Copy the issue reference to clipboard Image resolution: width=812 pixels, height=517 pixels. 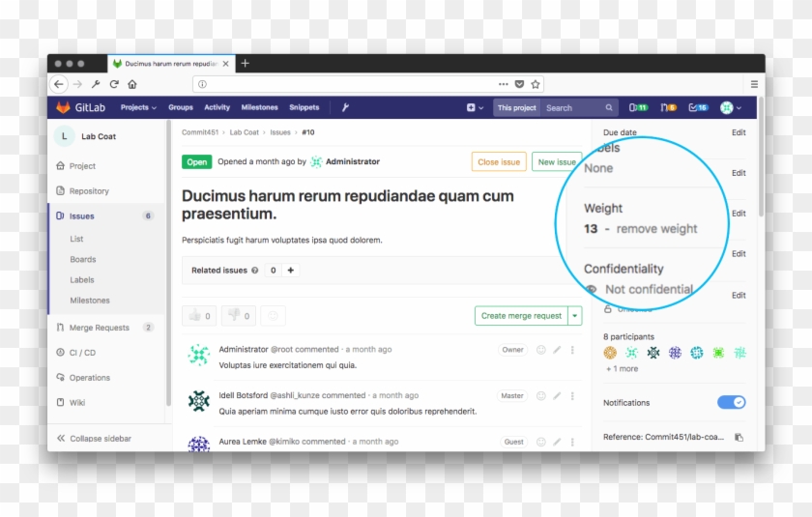tap(739, 437)
